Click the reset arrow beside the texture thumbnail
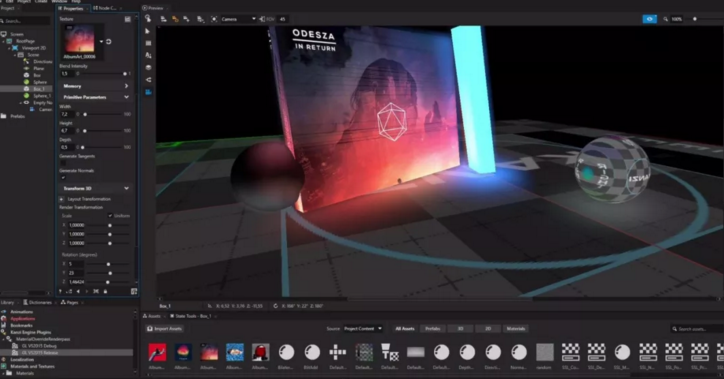 tap(109, 42)
